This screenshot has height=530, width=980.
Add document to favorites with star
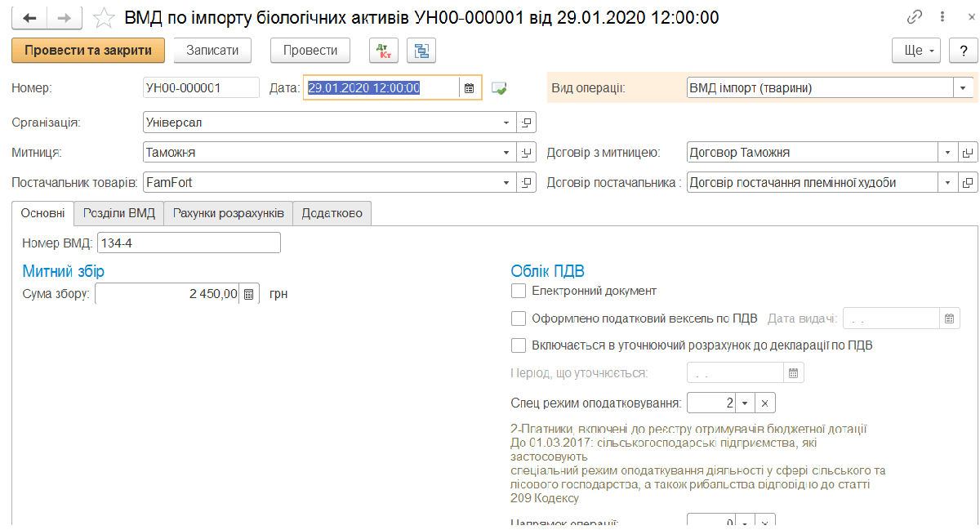coord(104,17)
